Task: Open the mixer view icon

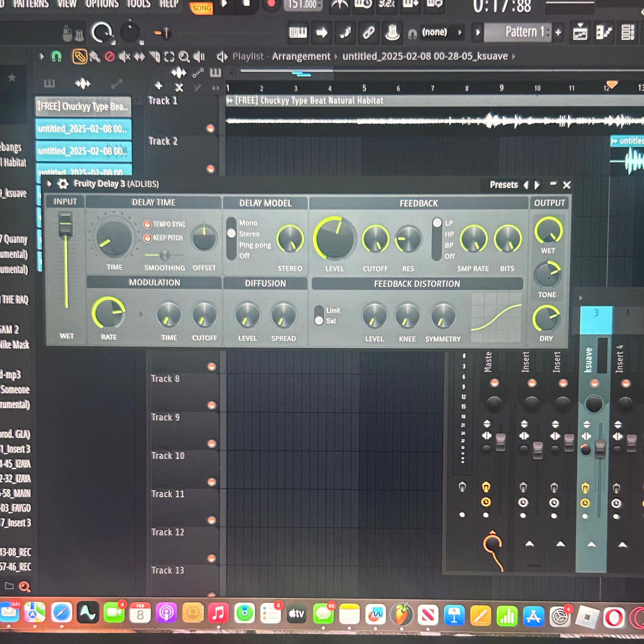Action: coord(604,32)
